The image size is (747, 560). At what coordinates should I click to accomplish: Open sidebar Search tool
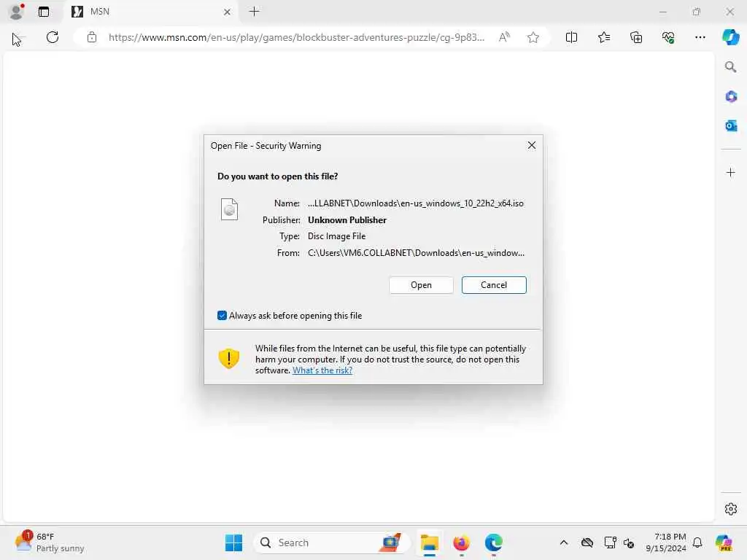pos(730,67)
